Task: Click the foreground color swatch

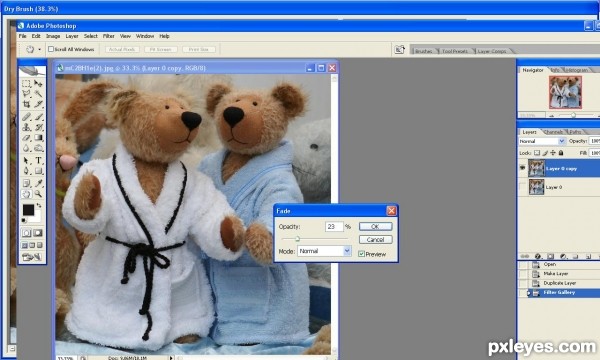Action: click(x=28, y=210)
